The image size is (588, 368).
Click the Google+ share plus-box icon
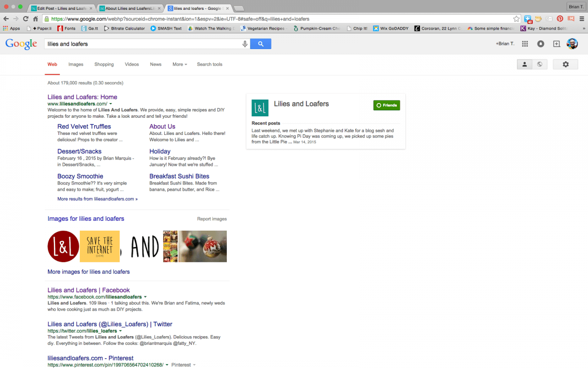pos(557,44)
